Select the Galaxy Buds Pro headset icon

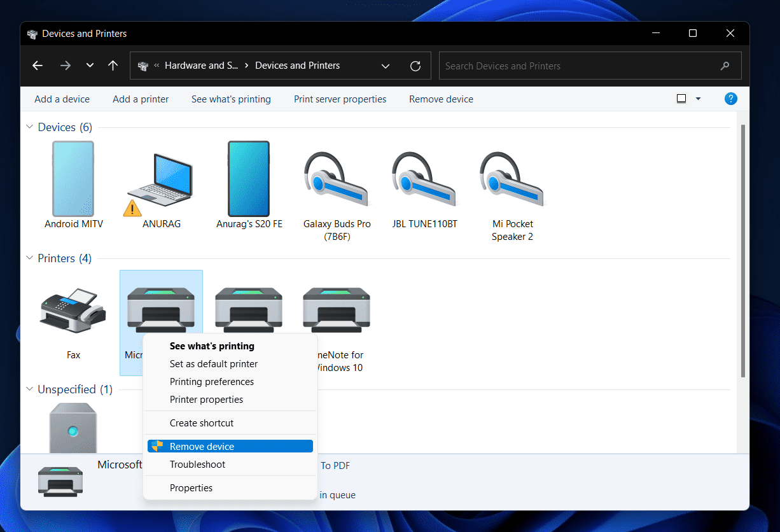(336, 179)
